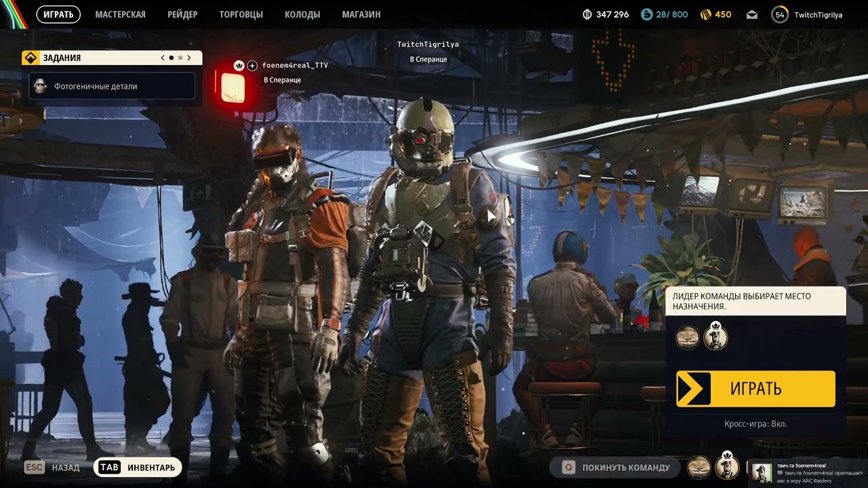This screenshot has height=488, width=868.
Task: Select the first quest page dot
Action: tap(171, 58)
